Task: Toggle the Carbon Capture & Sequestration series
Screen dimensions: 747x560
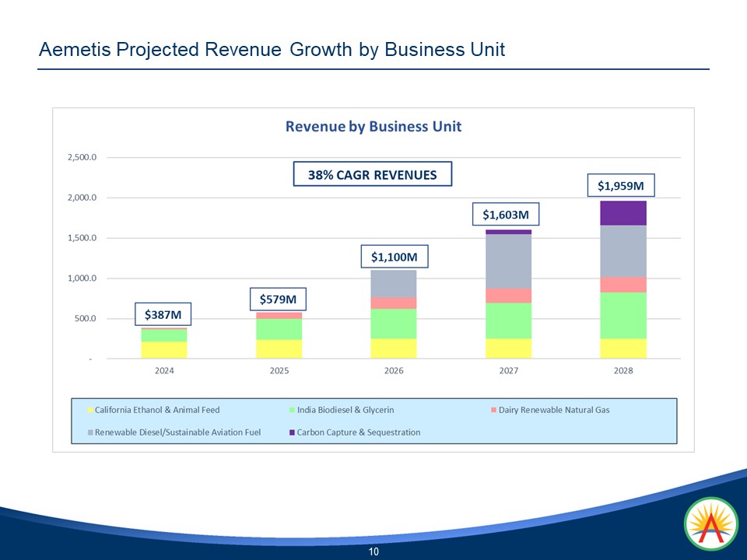Action: pos(358,432)
